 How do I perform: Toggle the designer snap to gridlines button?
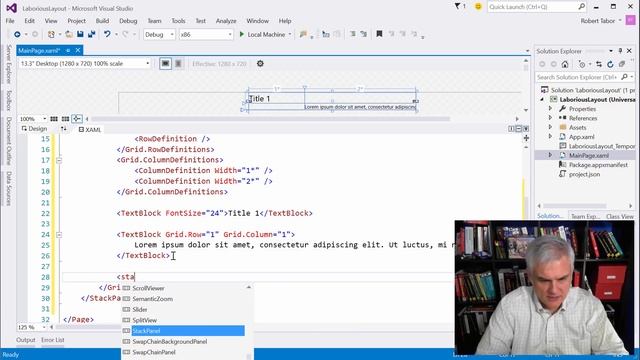[65, 119]
